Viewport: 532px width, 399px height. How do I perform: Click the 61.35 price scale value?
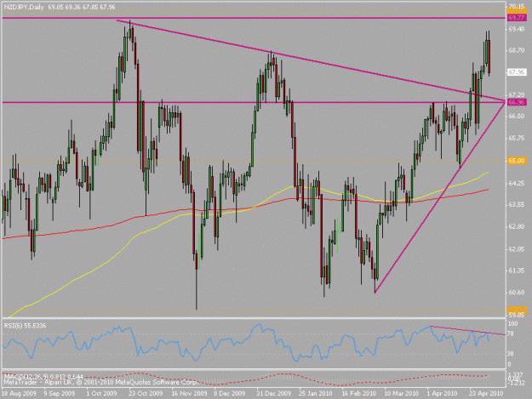point(517,271)
